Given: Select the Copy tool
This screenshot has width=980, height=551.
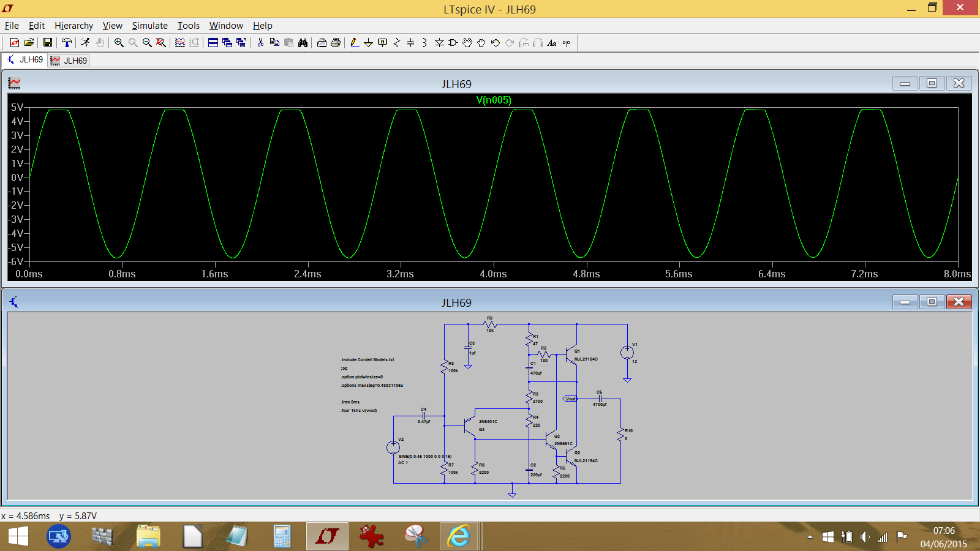Looking at the screenshot, I should [x=274, y=43].
